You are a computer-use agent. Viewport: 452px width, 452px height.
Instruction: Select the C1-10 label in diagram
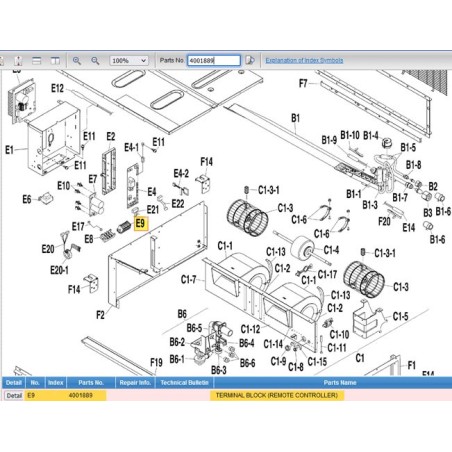click(x=339, y=334)
